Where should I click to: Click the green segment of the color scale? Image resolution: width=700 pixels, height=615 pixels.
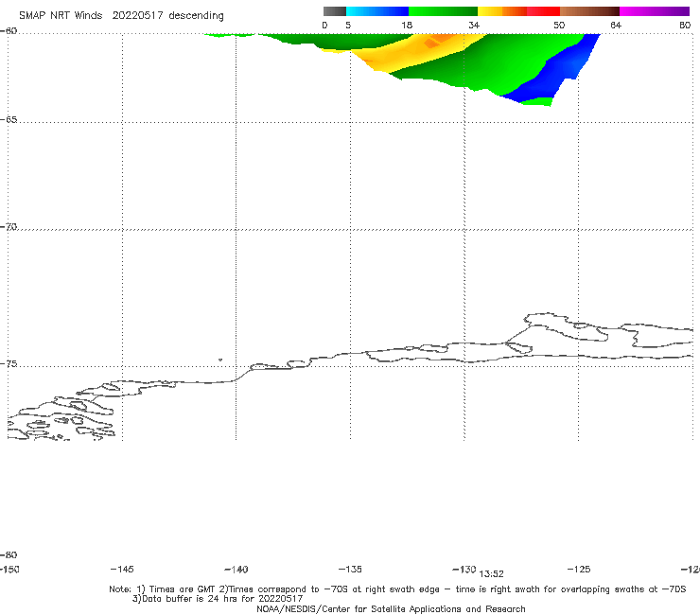coord(443,11)
